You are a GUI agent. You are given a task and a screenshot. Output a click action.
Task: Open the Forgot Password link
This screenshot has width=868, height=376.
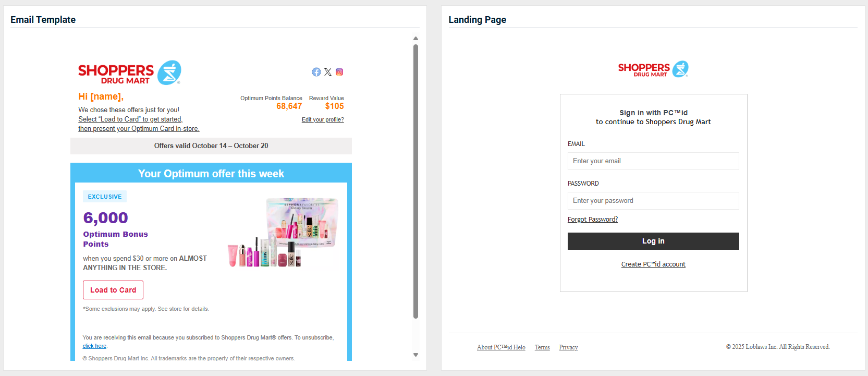pos(593,219)
